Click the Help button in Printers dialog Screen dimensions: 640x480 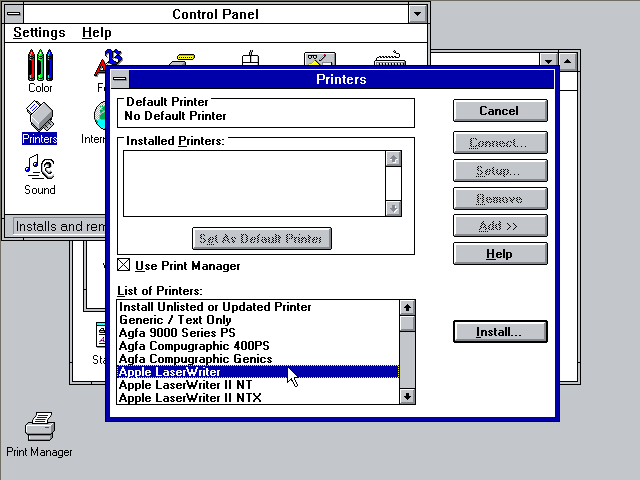point(500,254)
